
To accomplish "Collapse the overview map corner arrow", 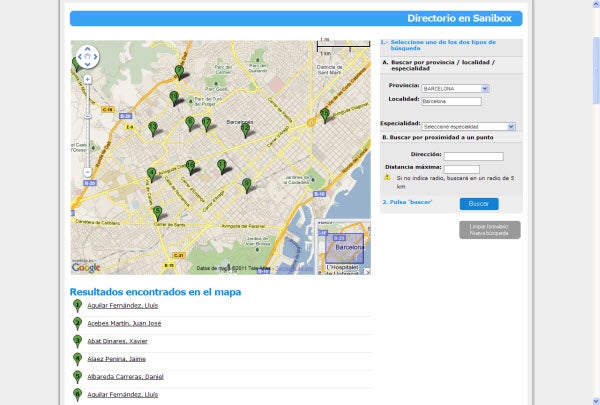I will click(x=367, y=271).
